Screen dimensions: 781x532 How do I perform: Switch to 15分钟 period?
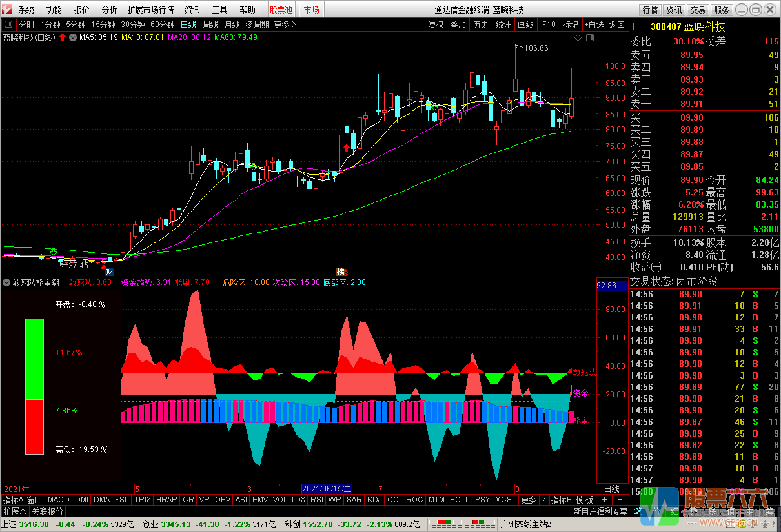tap(103, 25)
